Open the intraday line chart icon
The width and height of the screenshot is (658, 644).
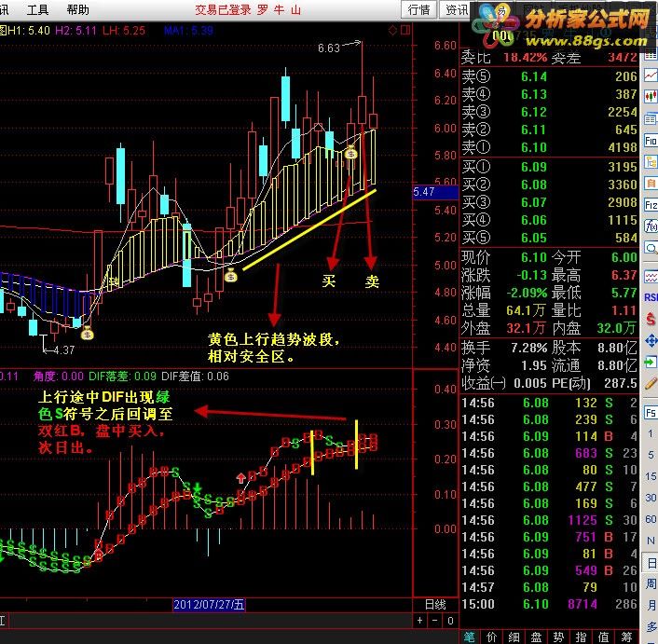pos(651,75)
